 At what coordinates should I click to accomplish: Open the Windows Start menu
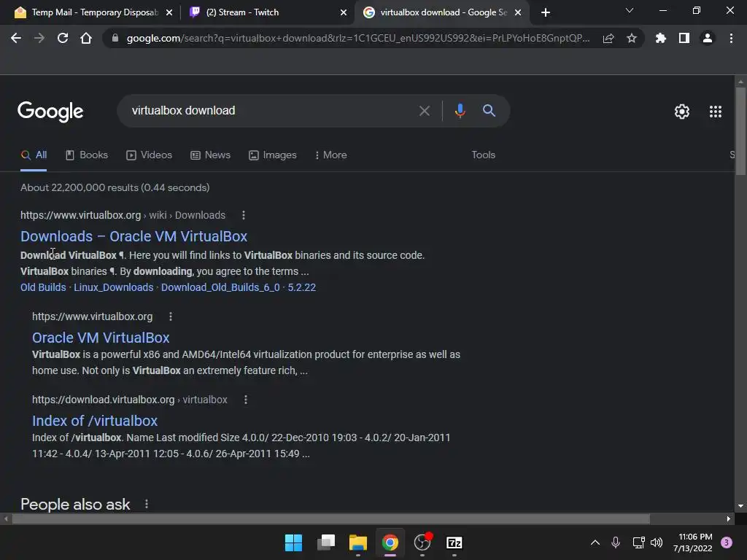[293, 542]
